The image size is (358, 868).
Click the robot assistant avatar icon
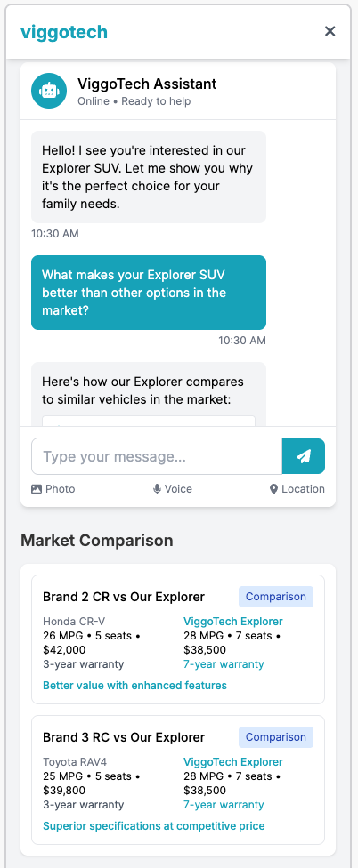point(49,91)
